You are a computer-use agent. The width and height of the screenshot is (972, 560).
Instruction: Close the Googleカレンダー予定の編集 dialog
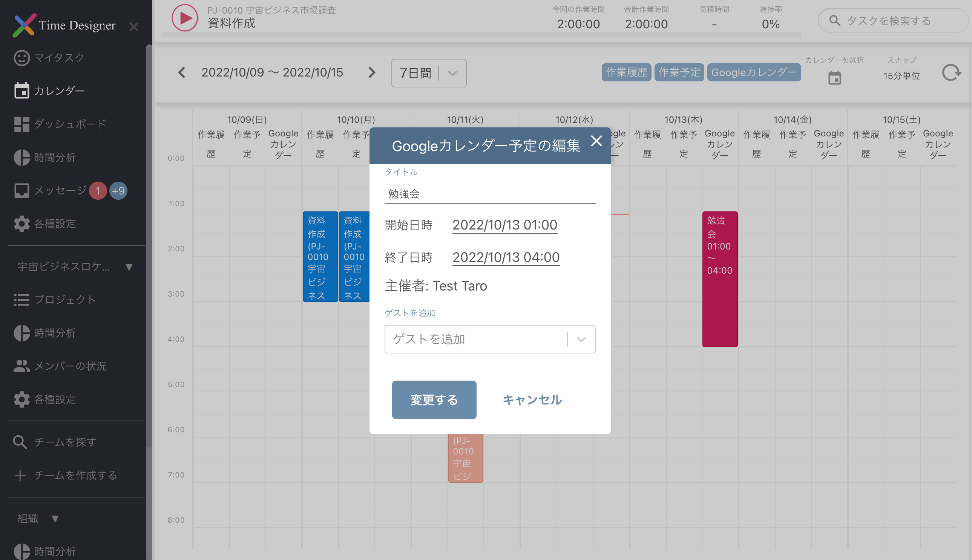pyautogui.click(x=596, y=141)
